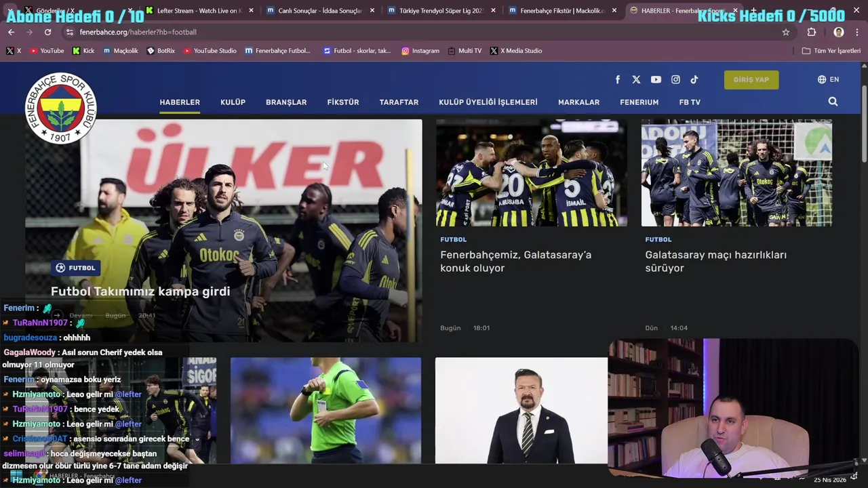Open X Media Studio bookmark
This screenshot has height=488, width=868.
(516, 51)
